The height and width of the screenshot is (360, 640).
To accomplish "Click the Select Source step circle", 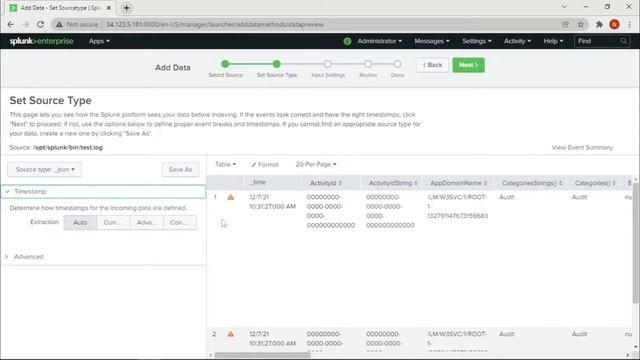I will pos(225,64).
